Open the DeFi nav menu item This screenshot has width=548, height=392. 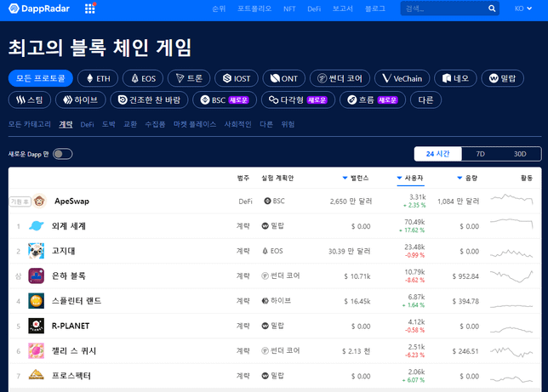pos(314,9)
